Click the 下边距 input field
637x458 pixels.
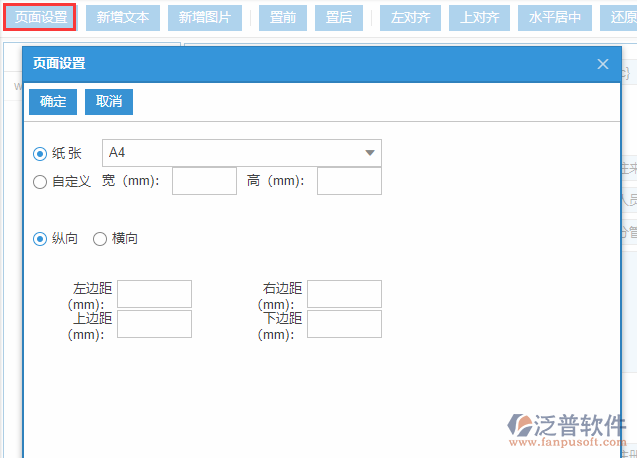tap(344, 324)
